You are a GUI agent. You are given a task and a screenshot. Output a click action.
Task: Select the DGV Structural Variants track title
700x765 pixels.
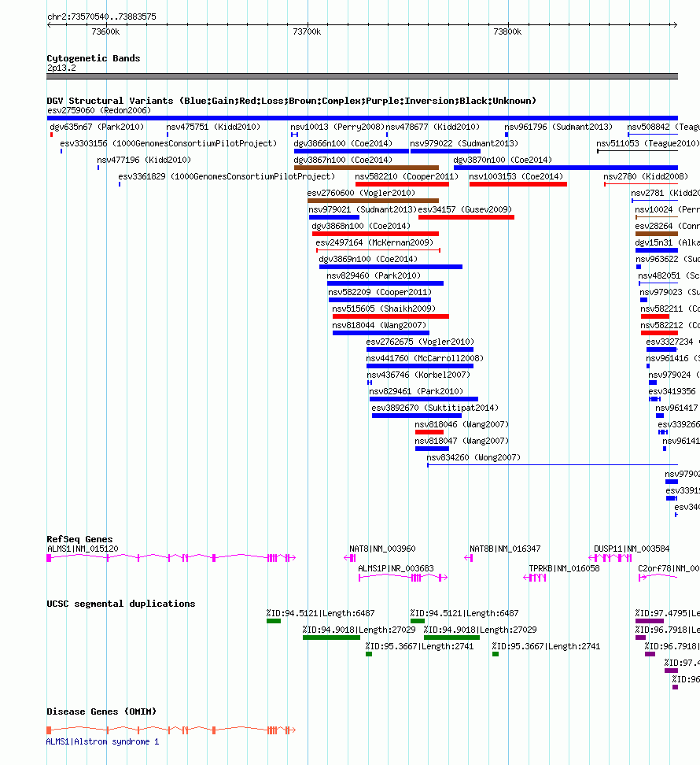[x=292, y=101]
